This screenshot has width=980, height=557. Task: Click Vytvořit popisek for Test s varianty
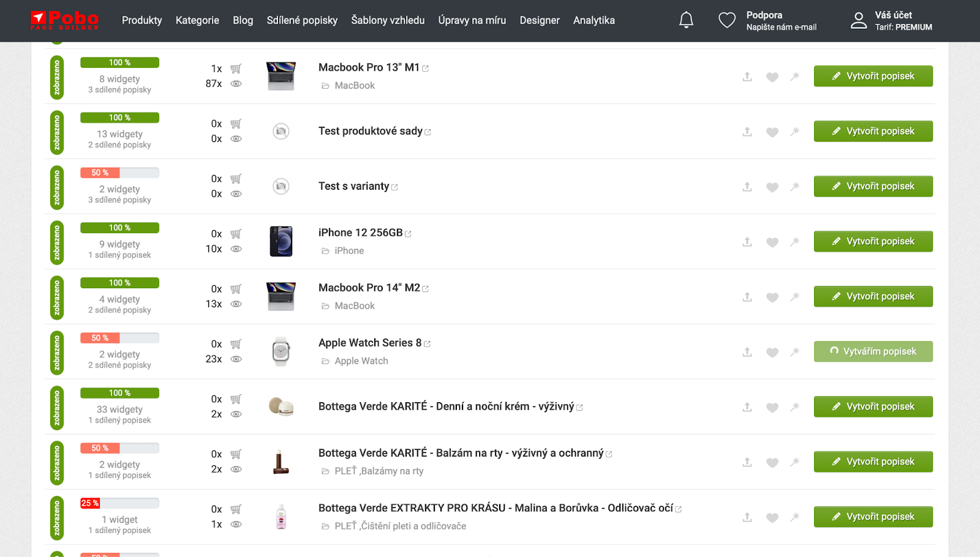tap(873, 187)
